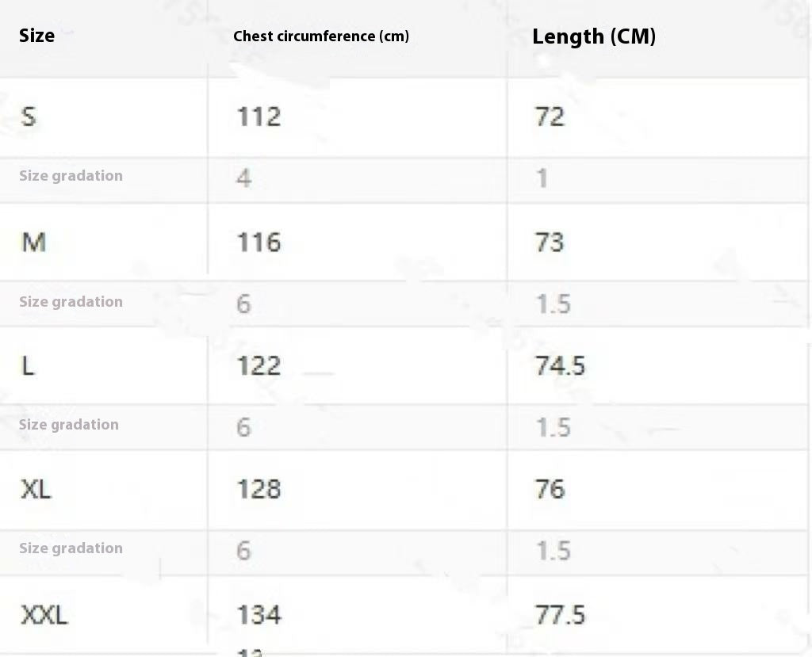This screenshot has height=657, width=812.
Task: Click length value 74.5 for size L
Action: click(560, 365)
